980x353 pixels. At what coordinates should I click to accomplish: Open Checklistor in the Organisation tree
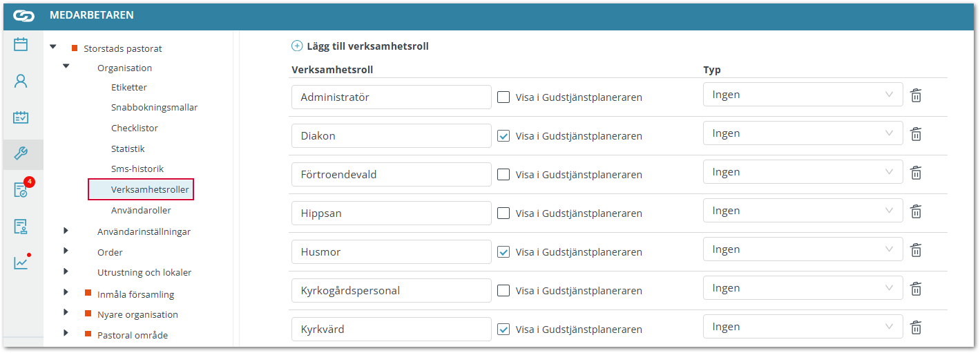coord(135,128)
